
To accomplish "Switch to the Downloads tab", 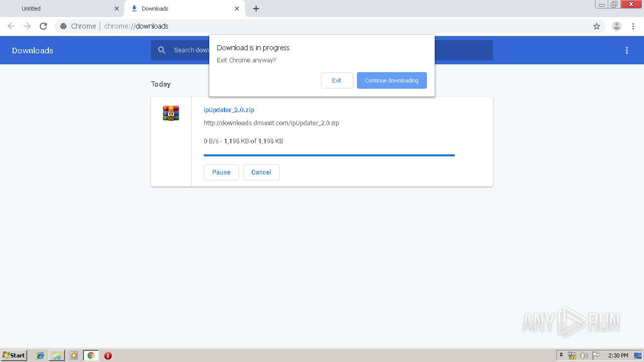I will coord(184,9).
